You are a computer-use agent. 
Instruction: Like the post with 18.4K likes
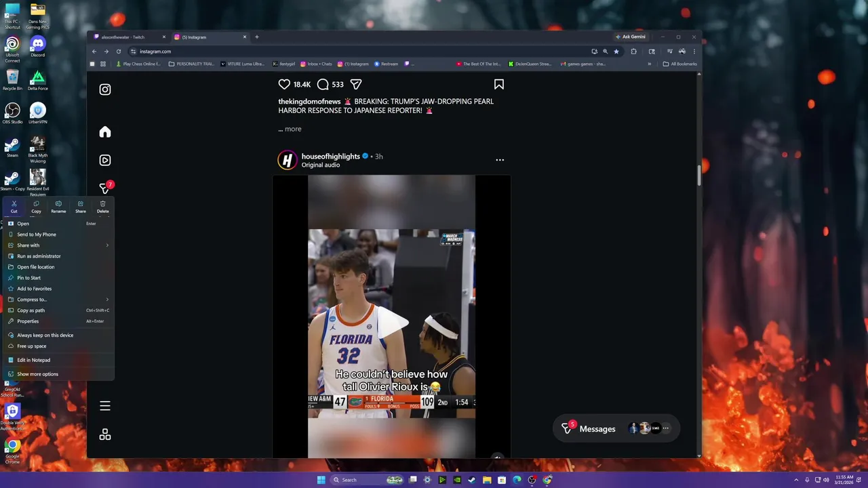(284, 84)
